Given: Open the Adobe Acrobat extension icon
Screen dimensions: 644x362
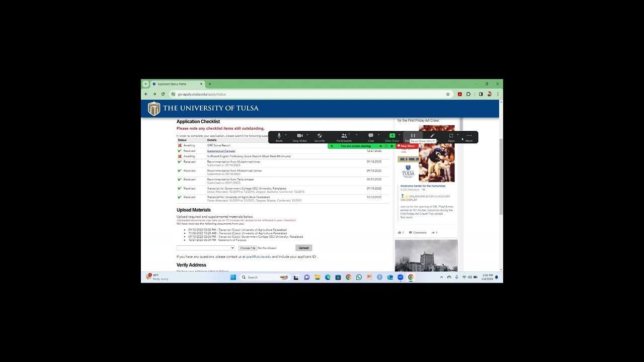Looking at the screenshot, I should [460, 94].
